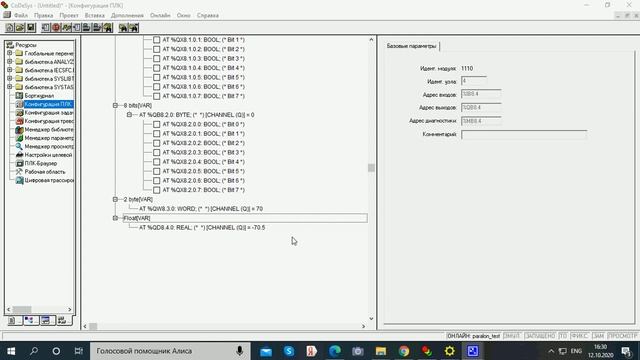
Task: Open the Microsoft Edge taskbar icon
Action: click(x=335, y=351)
